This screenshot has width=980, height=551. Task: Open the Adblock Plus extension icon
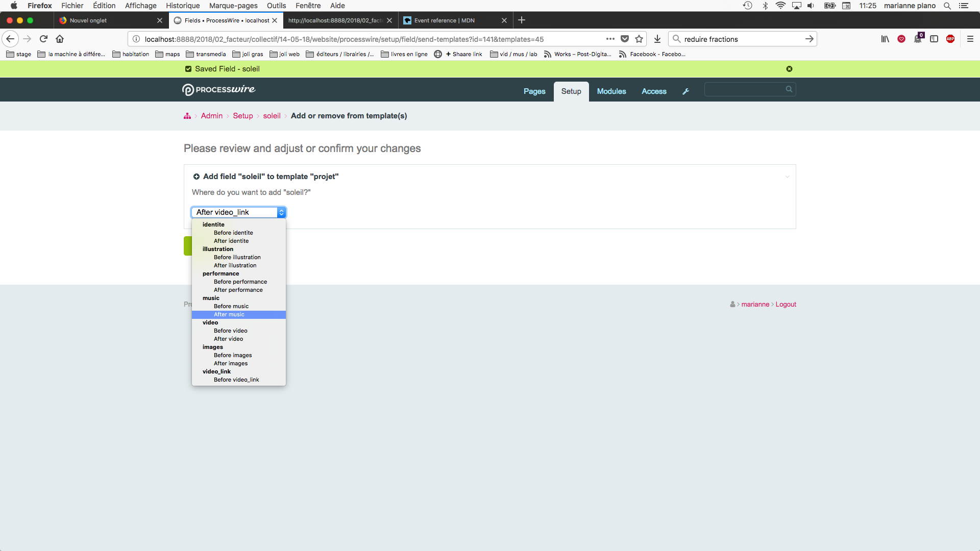(950, 39)
